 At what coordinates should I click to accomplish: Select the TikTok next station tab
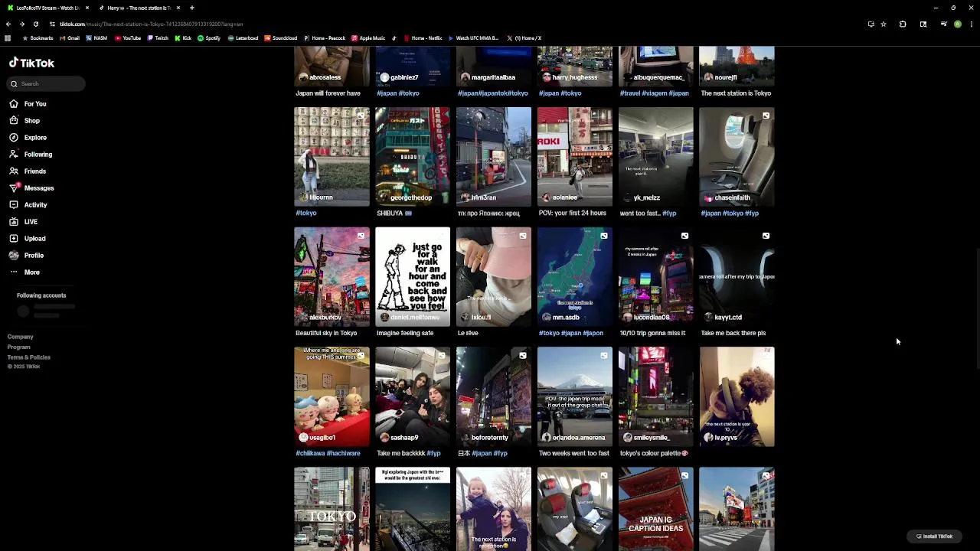pyautogui.click(x=139, y=8)
